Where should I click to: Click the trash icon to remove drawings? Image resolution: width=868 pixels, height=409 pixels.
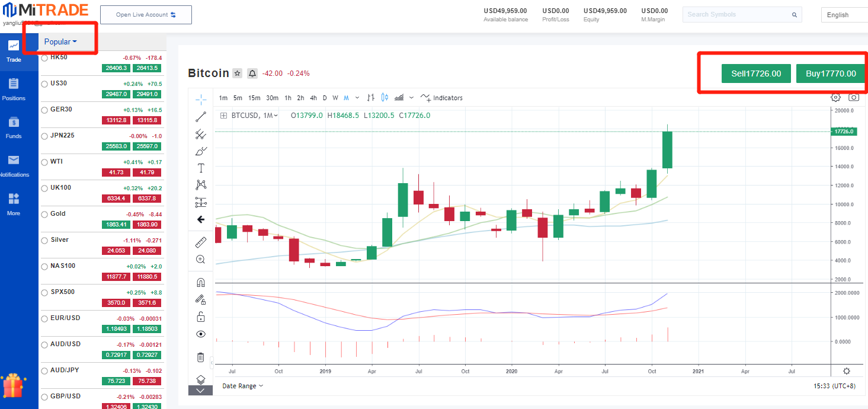201,357
